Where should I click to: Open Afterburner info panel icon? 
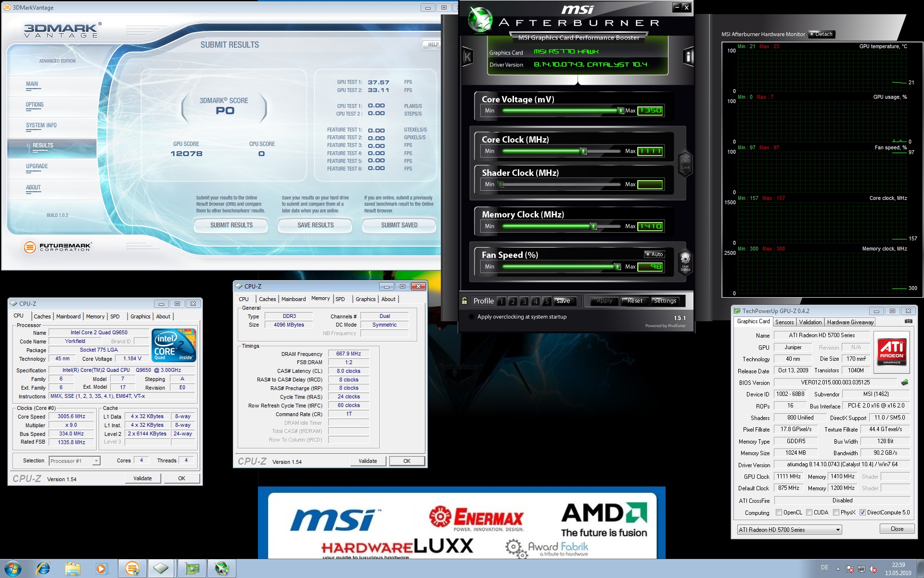tap(688, 57)
